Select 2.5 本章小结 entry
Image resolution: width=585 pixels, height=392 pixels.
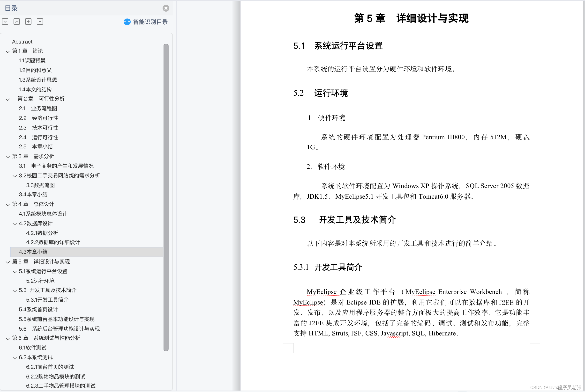36,146
